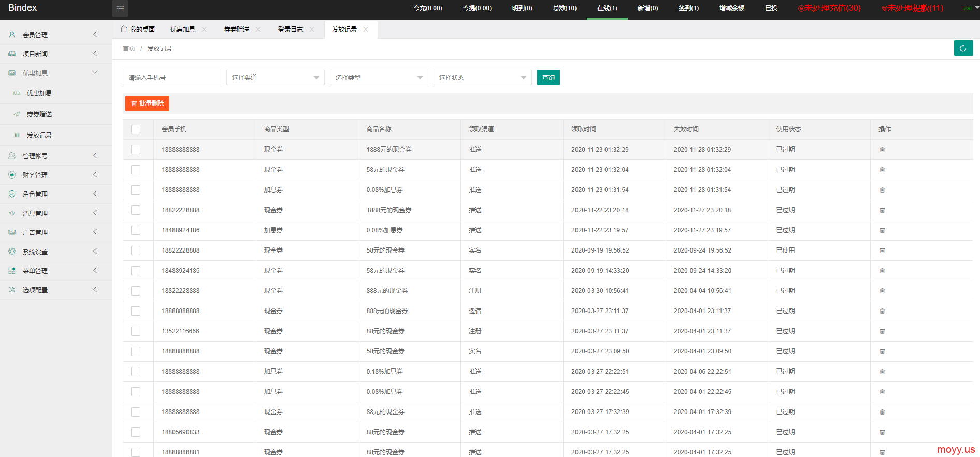
Task: Click the 我的桌面 home icon
Action: (124, 29)
